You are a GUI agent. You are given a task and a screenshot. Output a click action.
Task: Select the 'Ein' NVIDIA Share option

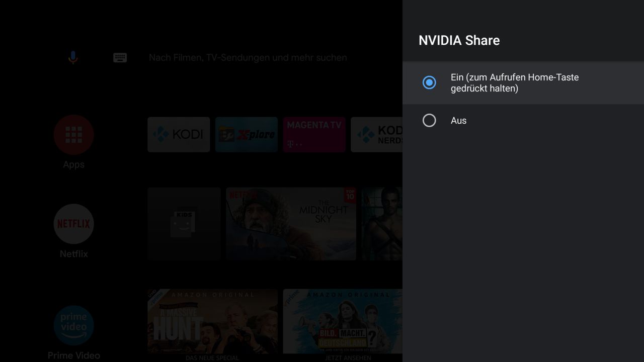(523, 83)
